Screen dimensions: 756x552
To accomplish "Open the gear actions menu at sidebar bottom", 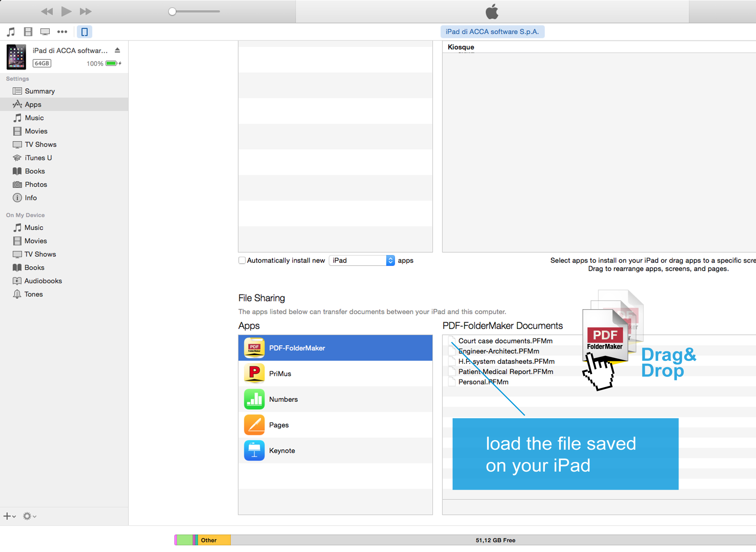I will click(29, 516).
